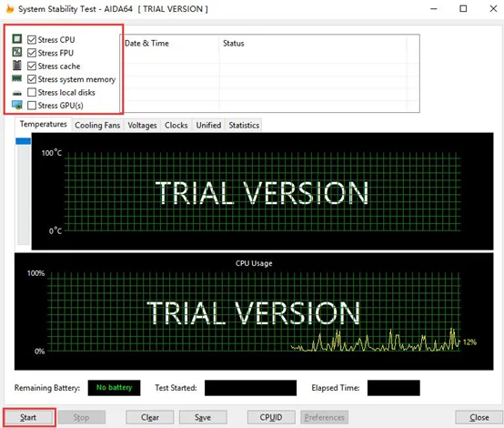Click the FPU percent icon beside Stress FPU
This screenshot has width=504, height=428.
[17, 52]
